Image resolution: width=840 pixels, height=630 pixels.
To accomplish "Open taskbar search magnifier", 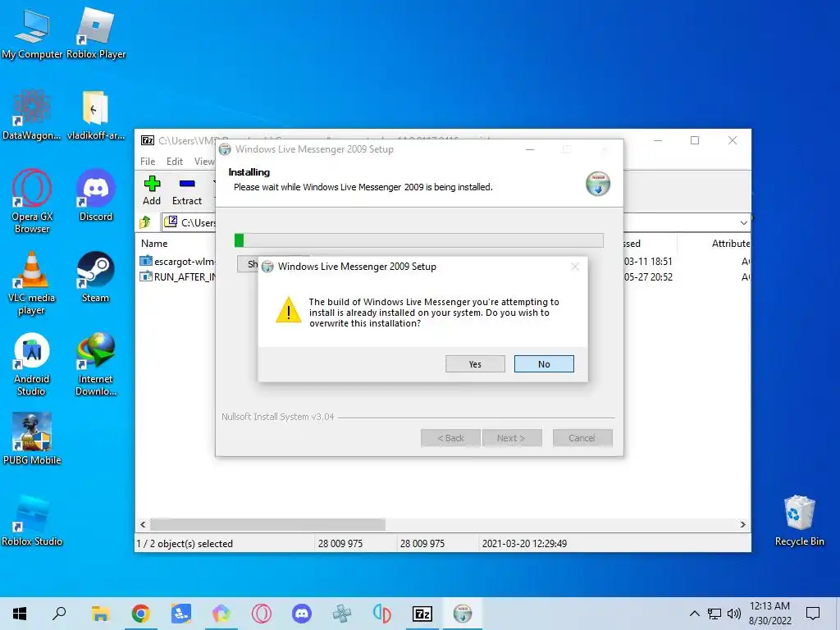I will 59,614.
